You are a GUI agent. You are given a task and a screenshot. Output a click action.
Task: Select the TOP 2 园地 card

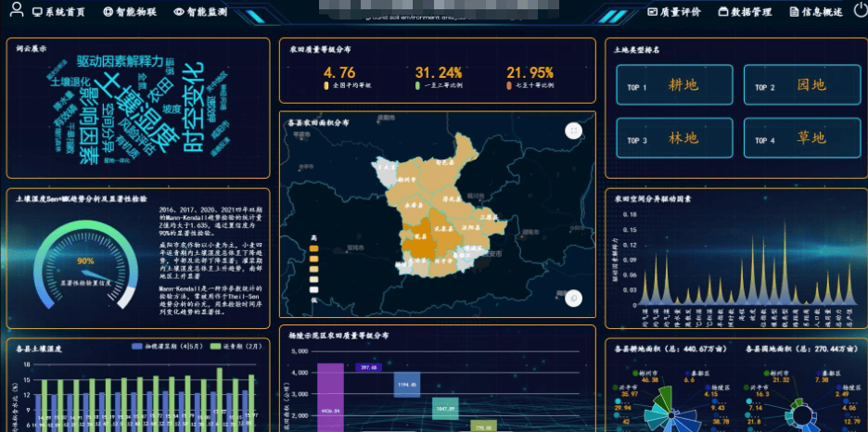pos(802,84)
